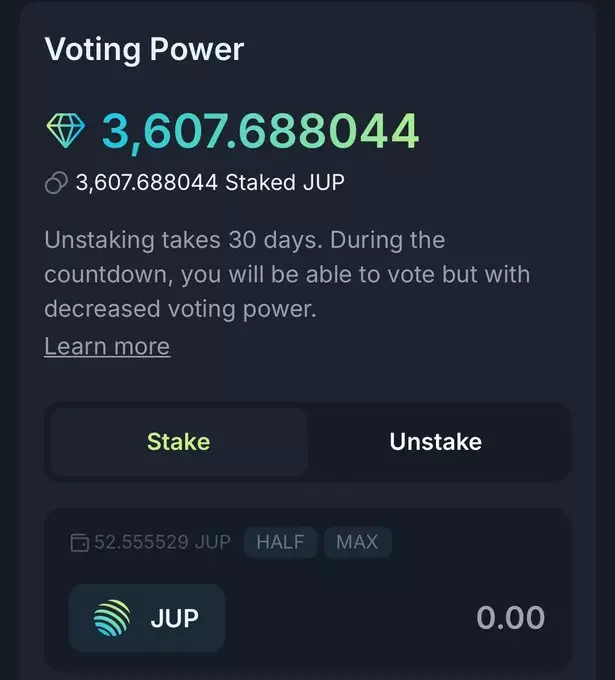Image resolution: width=615 pixels, height=680 pixels.
Task: Open the Learn more link
Action: point(107,346)
